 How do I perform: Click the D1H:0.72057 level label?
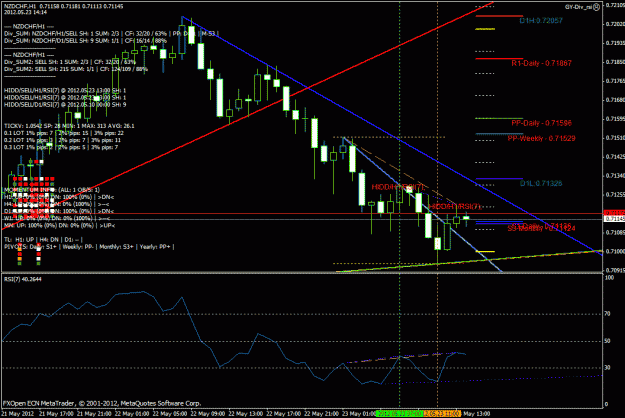(541, 21)
